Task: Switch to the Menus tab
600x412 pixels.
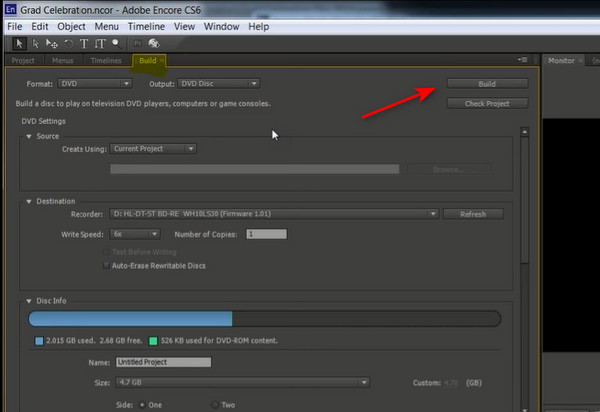Action: [63, 60]
